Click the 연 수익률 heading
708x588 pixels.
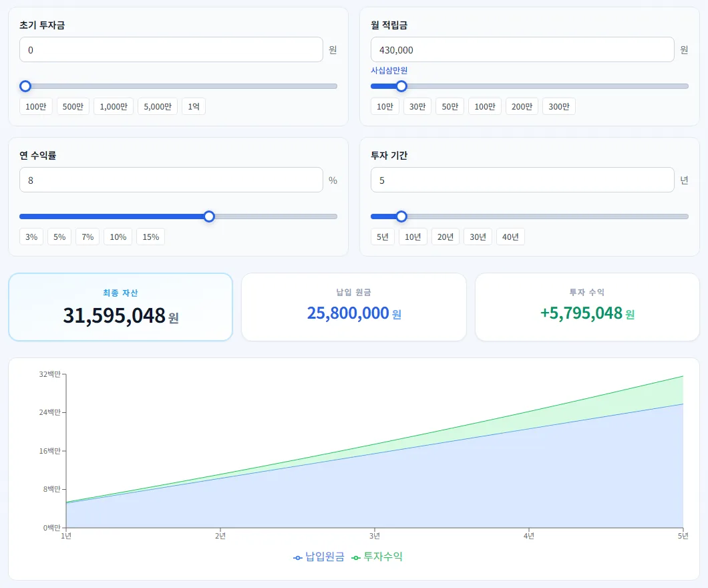[38, 156]
